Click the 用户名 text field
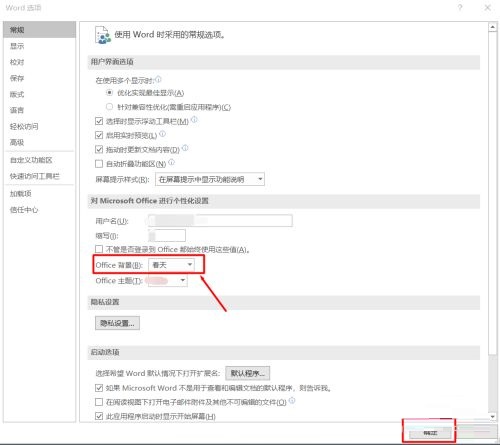The height and width of the screenshot is (445, 500). 220,221
